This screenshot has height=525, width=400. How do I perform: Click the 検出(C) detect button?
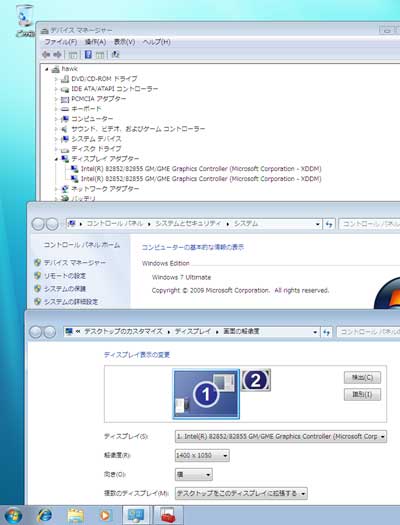click(x=363, y=378)
